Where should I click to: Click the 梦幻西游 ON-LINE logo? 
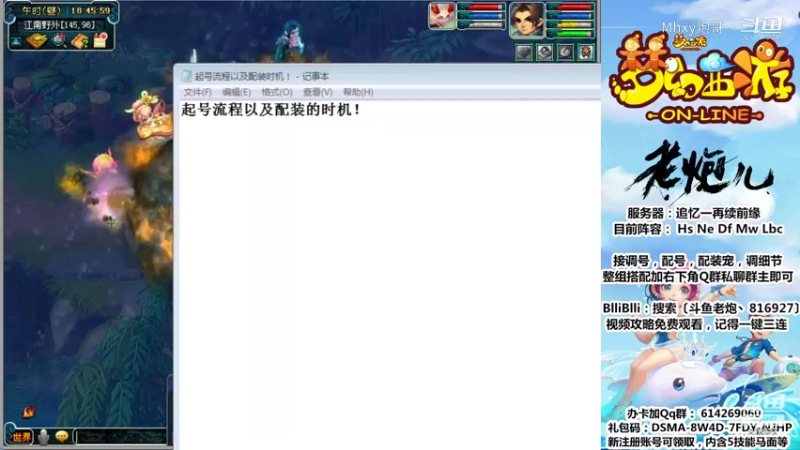[701, 78]
